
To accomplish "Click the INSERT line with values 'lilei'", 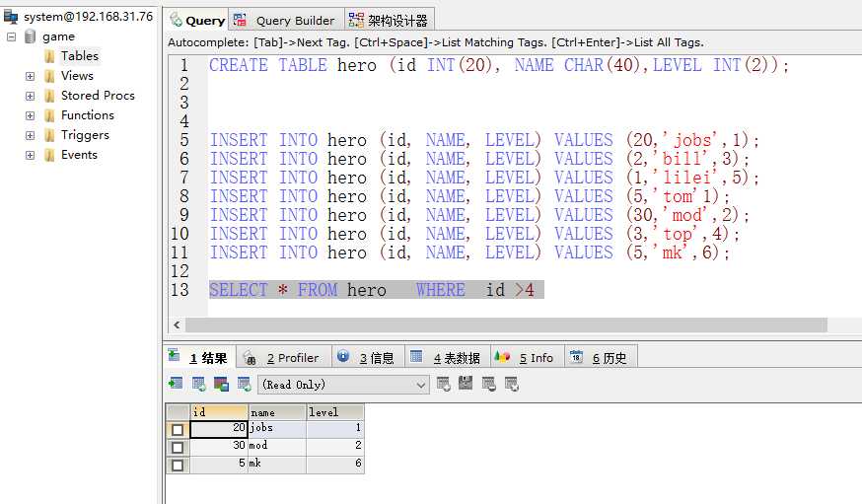I will click(x=484, y=178).
